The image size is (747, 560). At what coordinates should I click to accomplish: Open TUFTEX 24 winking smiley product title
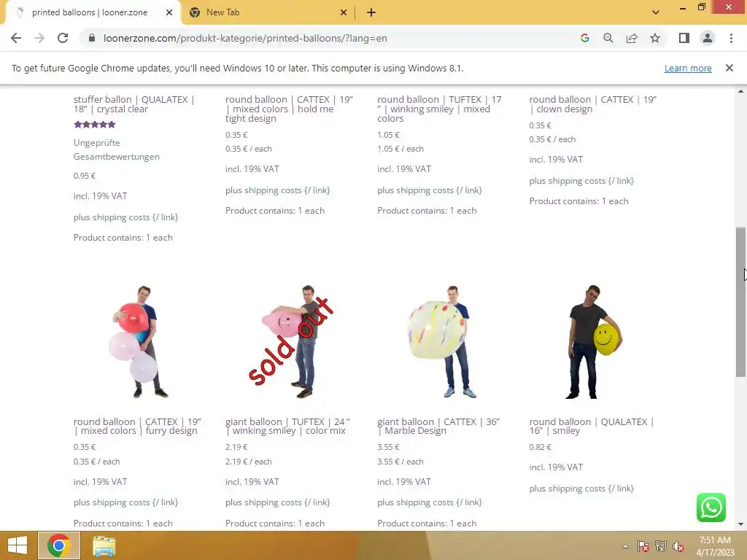click(287, 426)
